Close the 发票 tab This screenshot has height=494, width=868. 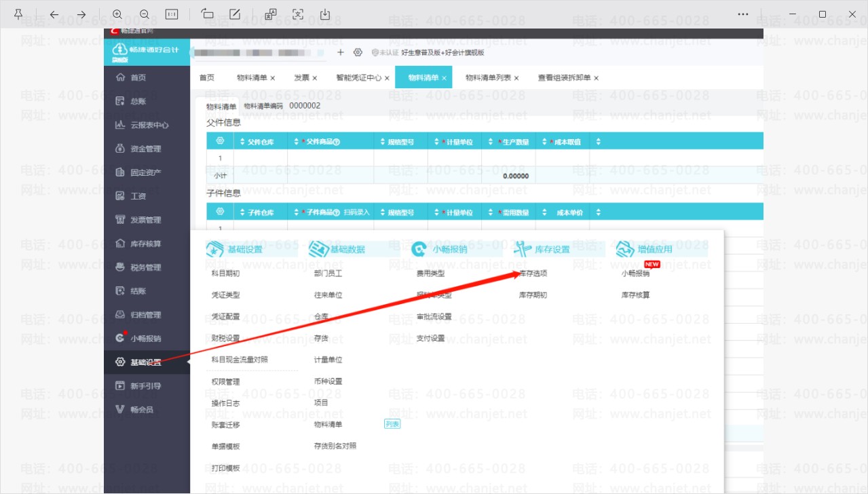[x=315, y=78]
